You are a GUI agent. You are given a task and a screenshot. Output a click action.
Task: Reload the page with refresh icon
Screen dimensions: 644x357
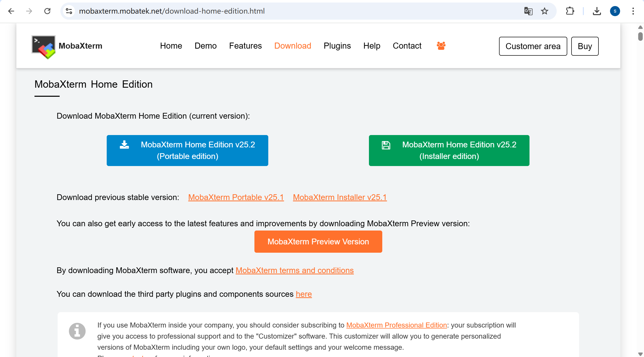47,11
